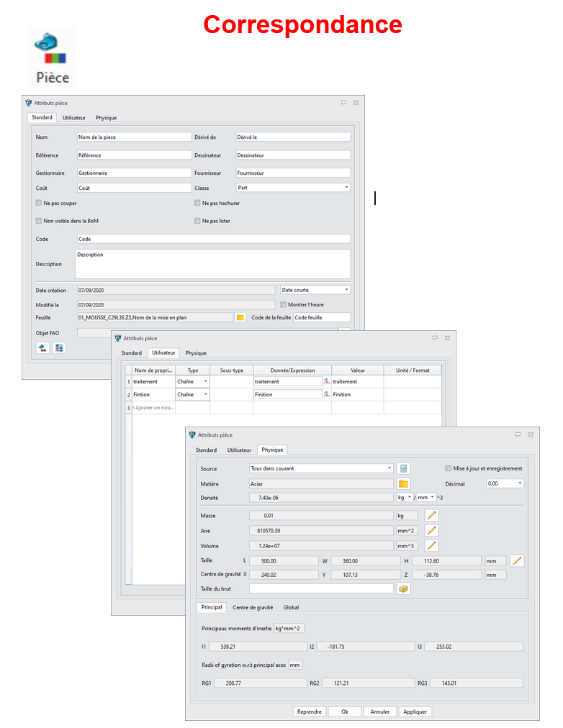This screenshot has width=563, height=728.
Task: Select the Principal inertia tab
Action: point(212,607)
